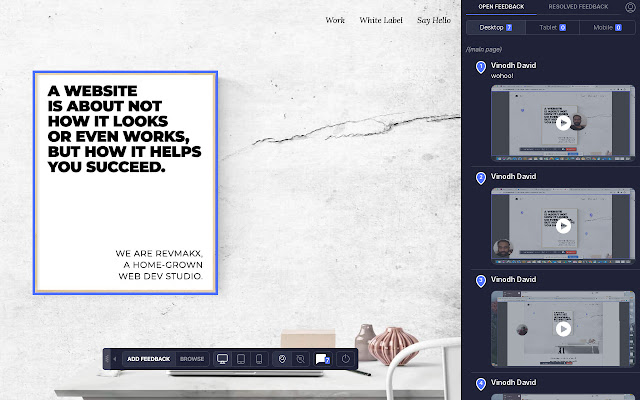The height and width of the screenshot is (400, 640).
Task: Select the tablet view icon in toolbar
Action: pos(241,359)
